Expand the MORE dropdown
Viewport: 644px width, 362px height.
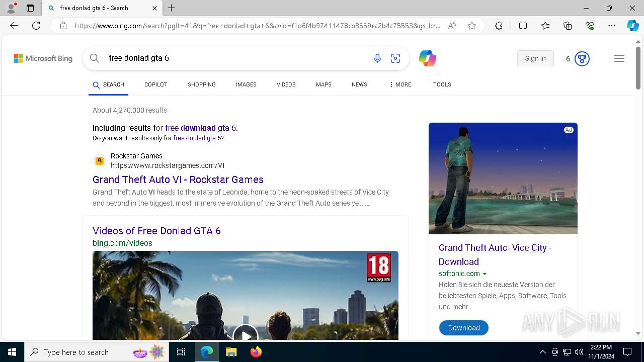[400, 84]
